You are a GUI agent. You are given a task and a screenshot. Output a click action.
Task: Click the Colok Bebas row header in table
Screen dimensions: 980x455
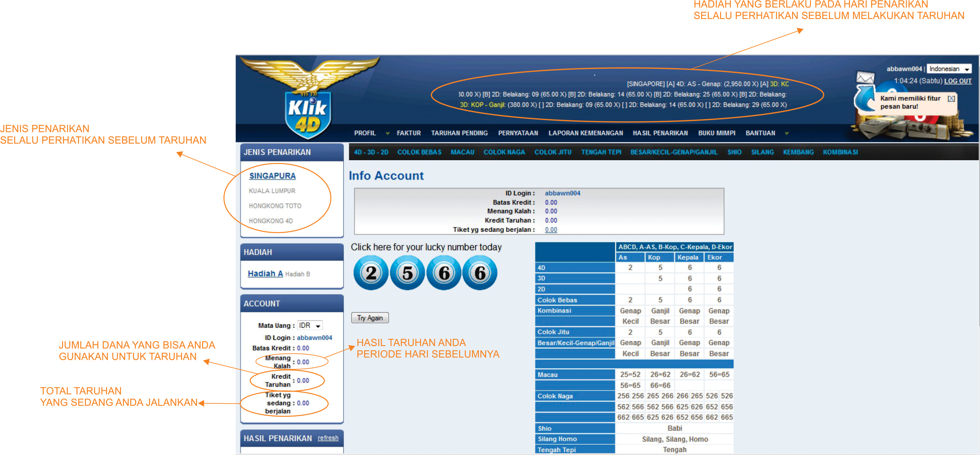(x=574, y=300)
